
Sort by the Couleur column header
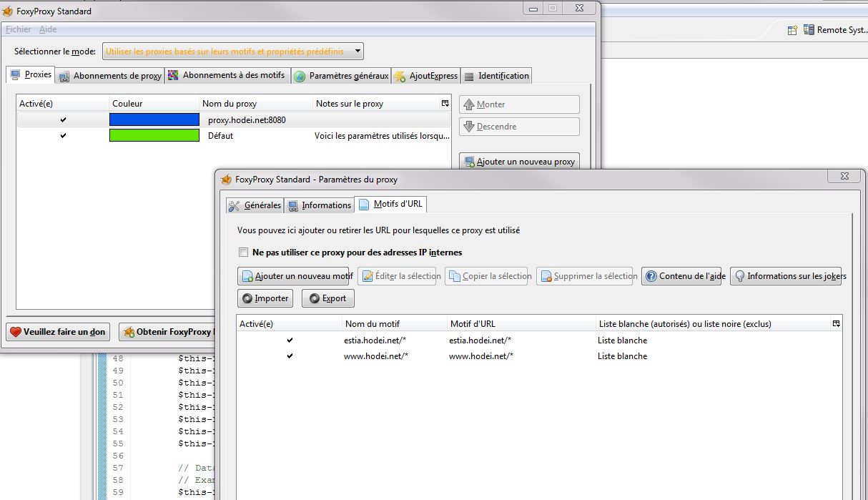click(154, 104)
